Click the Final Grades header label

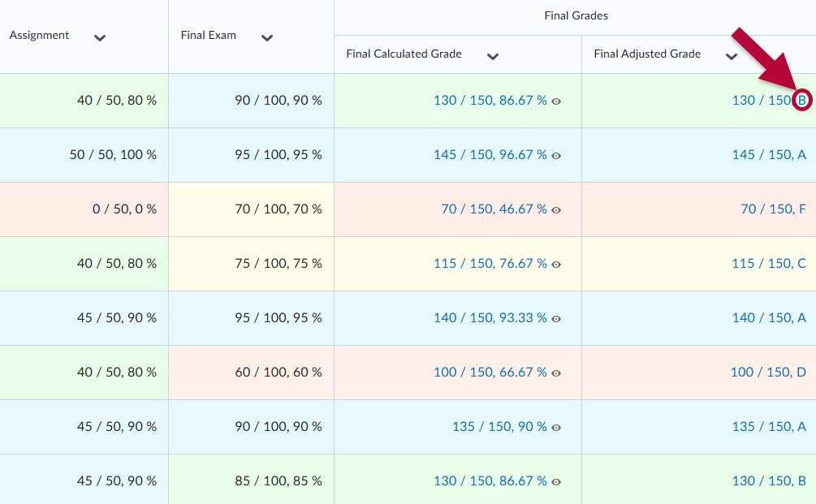tap(576, 15)
